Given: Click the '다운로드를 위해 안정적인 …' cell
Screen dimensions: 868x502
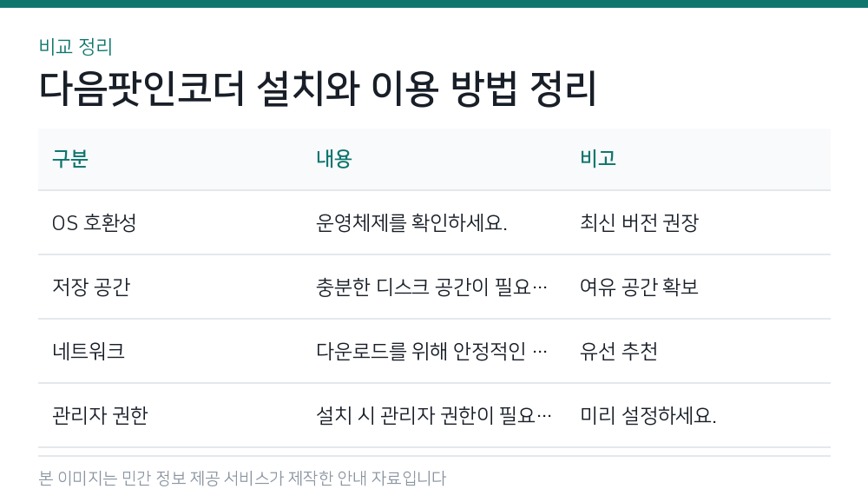Looking at the screenshot, I should point(431,351).
